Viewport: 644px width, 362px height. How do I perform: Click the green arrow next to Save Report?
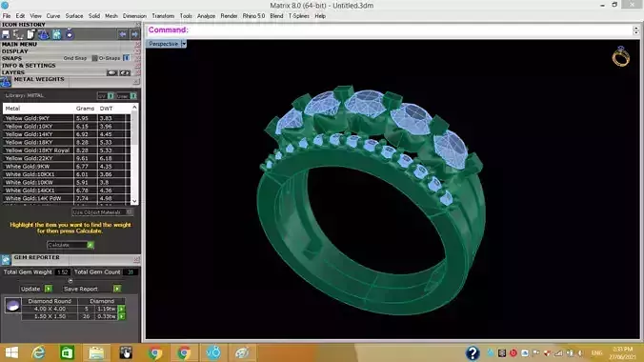tap(117, 289)
